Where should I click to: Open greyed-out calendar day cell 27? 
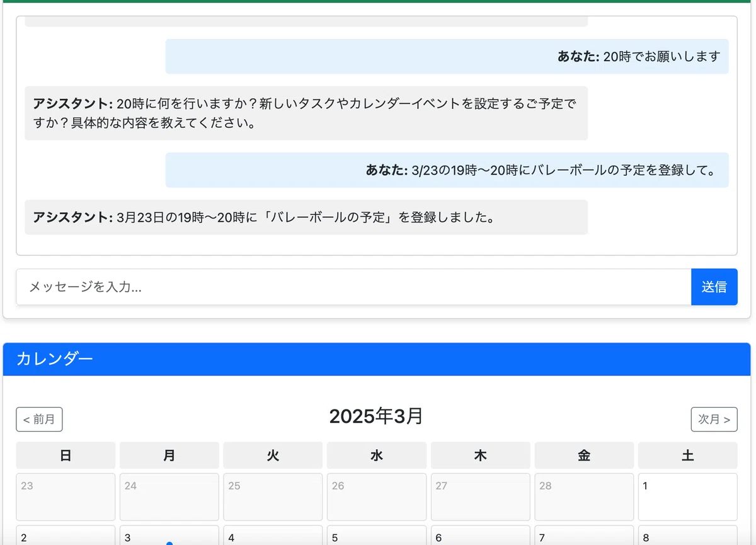pyautogui.click(x=480, y=497)
